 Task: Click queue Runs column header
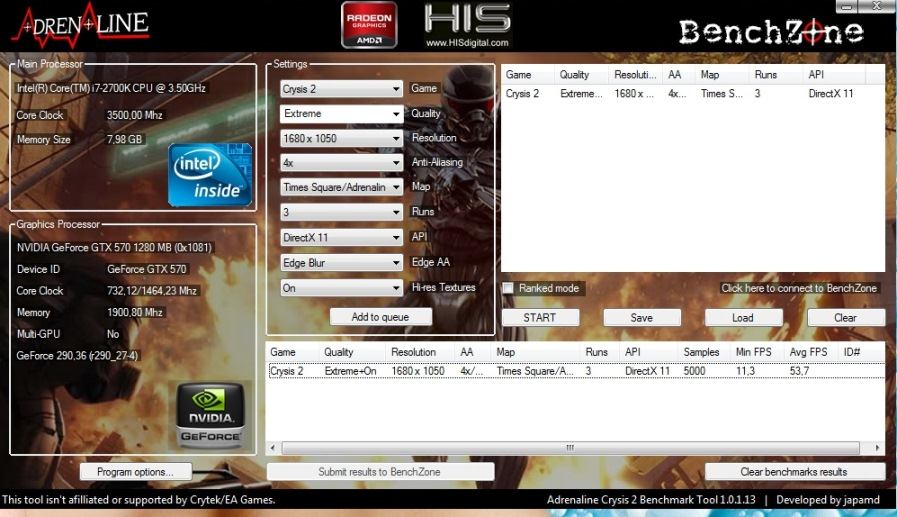pos(776,75)
